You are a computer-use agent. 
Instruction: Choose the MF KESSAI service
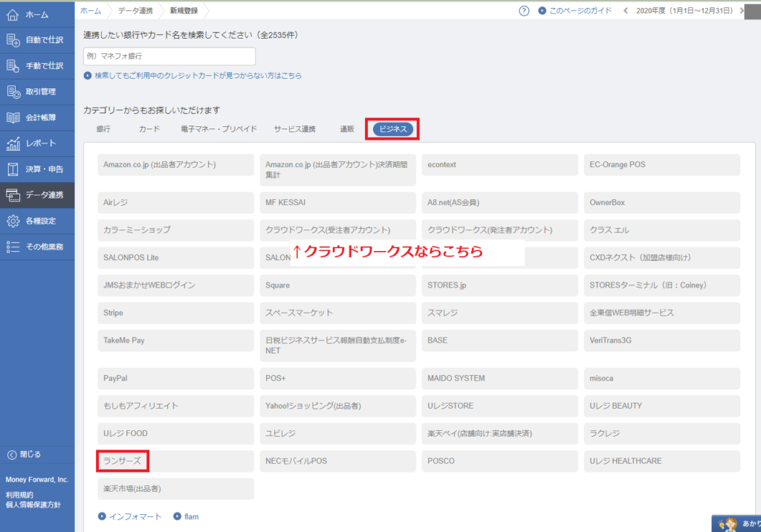(x=338, y=203)
